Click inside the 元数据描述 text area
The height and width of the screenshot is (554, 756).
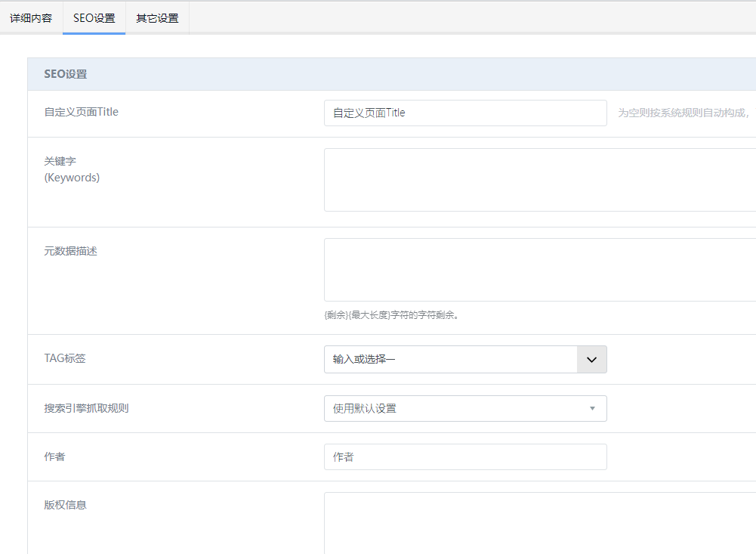pos(539,270)
